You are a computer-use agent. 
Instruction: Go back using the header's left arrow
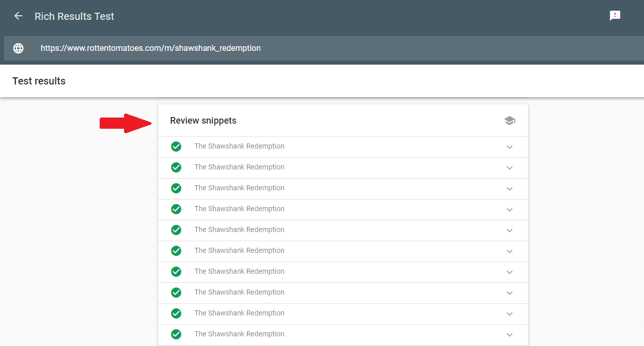(18, 16)
